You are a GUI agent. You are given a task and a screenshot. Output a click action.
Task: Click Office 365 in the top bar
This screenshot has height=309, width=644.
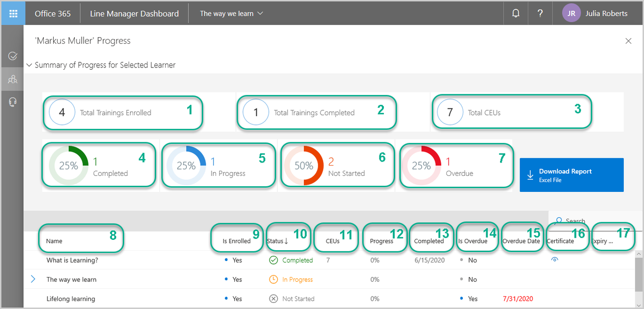[52, 13]
